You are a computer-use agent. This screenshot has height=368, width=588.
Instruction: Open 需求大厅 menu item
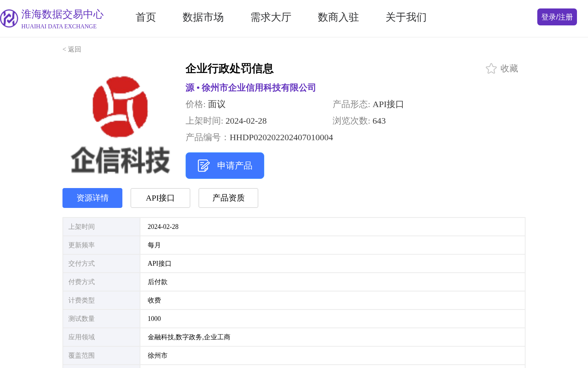[x=271, y=17]
